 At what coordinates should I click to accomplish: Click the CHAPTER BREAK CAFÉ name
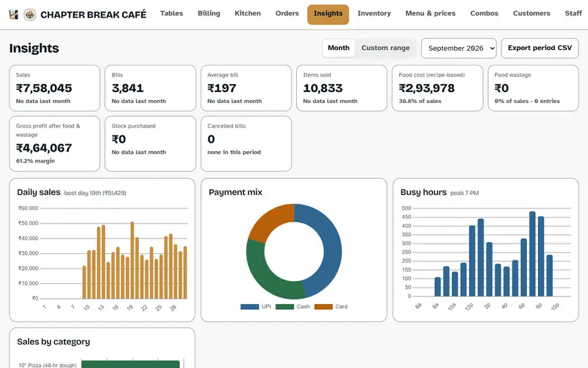tap(93, 15)
